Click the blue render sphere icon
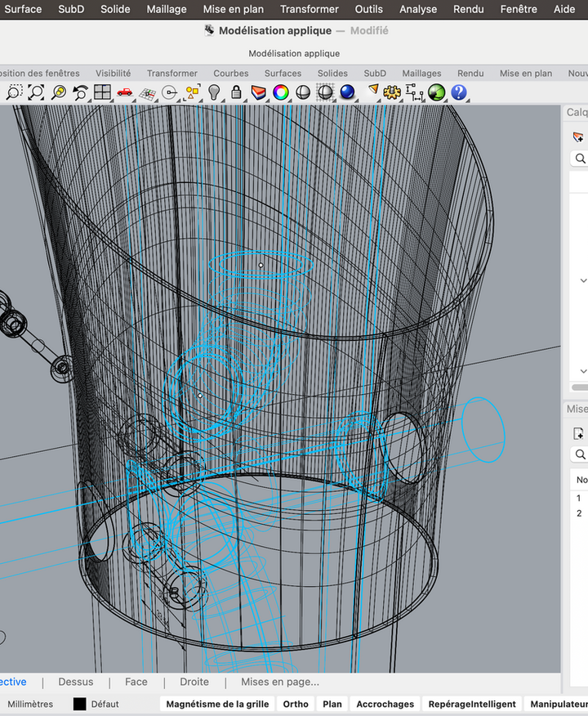The height and width of the screenshot is (716, 588). point(347,92)
